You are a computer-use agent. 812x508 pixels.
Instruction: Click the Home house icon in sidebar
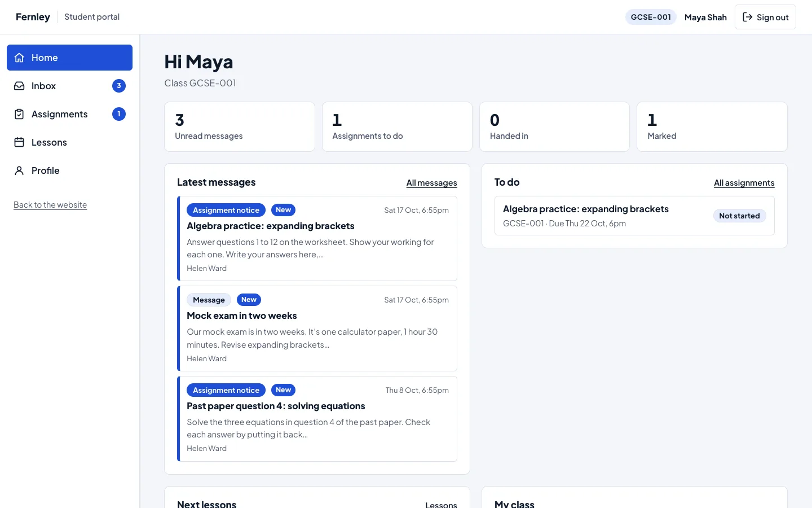point(19,58)
